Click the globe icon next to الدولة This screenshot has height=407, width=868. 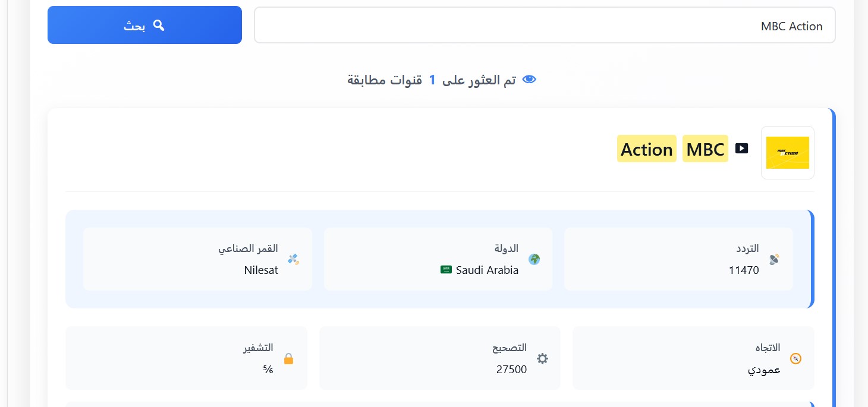(x=534, y=259)
